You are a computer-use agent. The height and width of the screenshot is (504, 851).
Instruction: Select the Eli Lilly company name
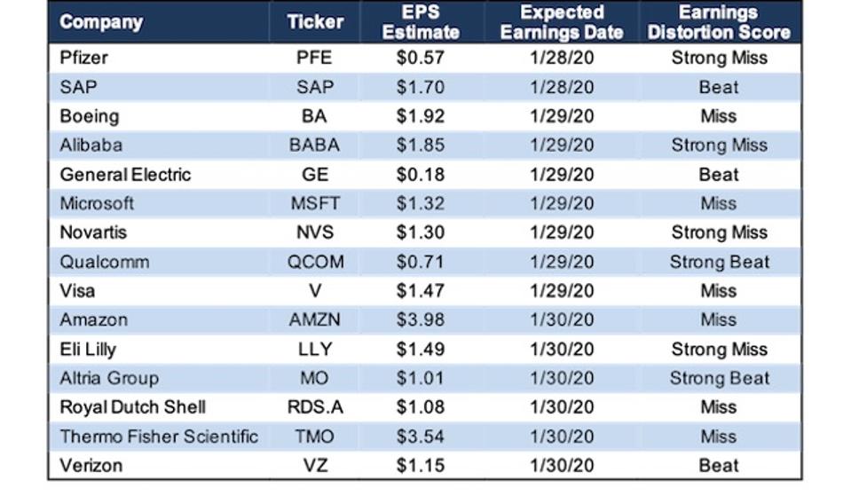pyautogui.click(x=87, y=349)
